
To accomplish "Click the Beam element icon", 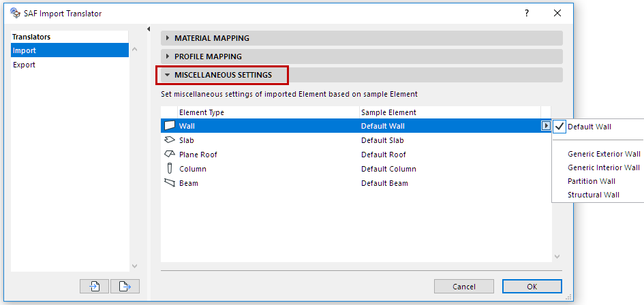I will click(x=170, y=183).
